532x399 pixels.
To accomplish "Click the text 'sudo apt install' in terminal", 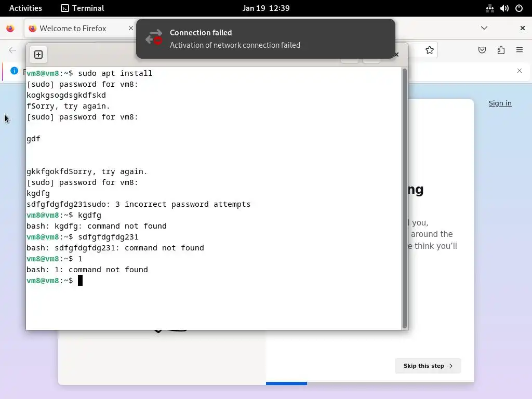I will click(115, 73).
